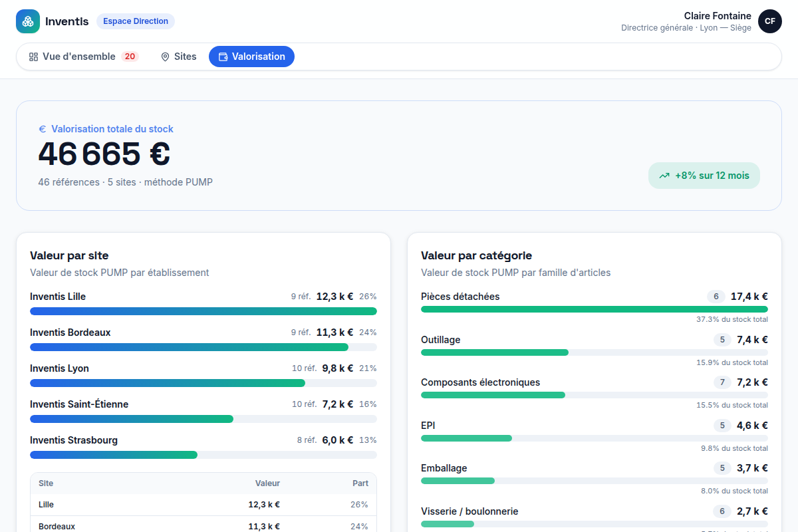Click the Inventis brand name
Image resolution: width=798 pixels, height=532 pixels.
pos(66,21)
